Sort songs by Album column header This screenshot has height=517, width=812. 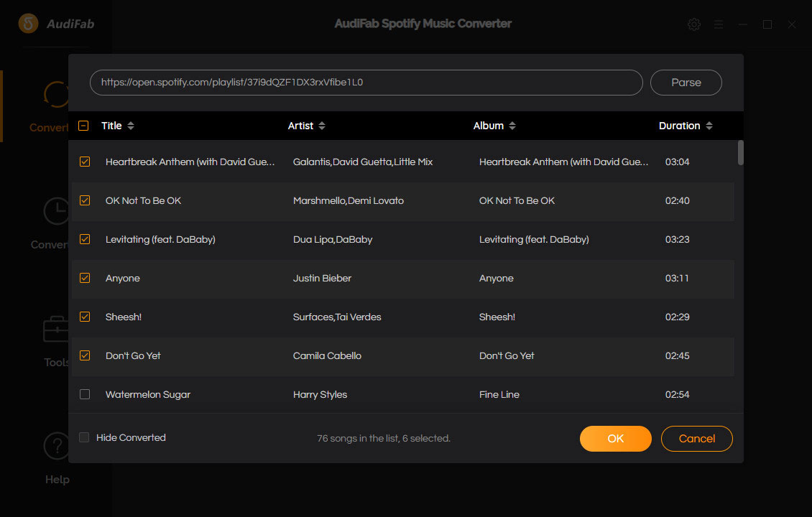(x=489, y=126)
